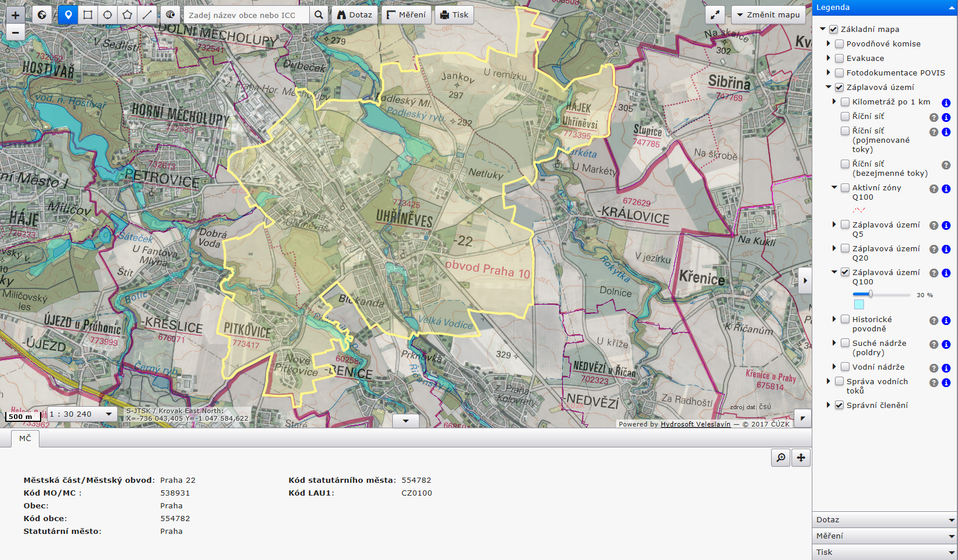Image resolution: width=958 pixels, height=560 pixels.
Task: Collapse bottom panel with down arrow
Action: point(406,421)
